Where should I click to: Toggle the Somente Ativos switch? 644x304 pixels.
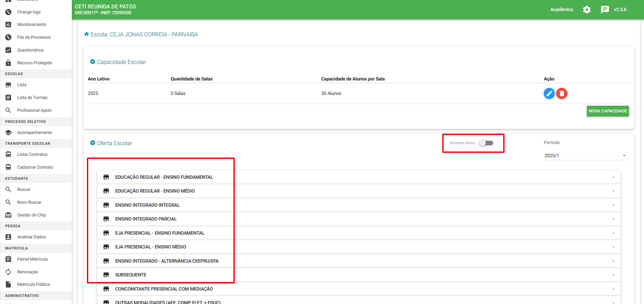[x=486, y=143]
